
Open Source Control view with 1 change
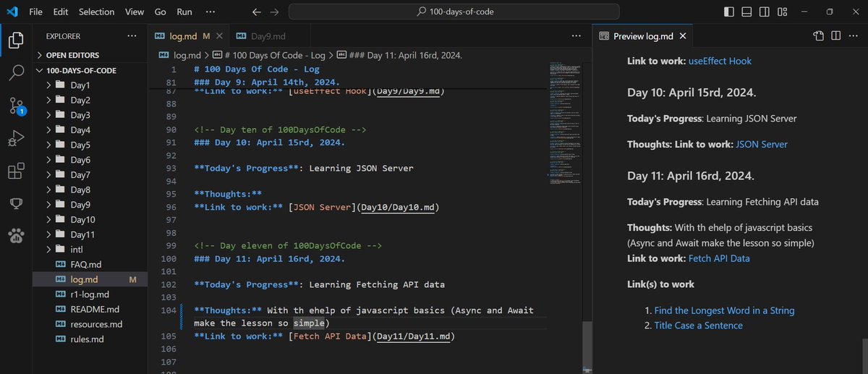tap(16, 106)
